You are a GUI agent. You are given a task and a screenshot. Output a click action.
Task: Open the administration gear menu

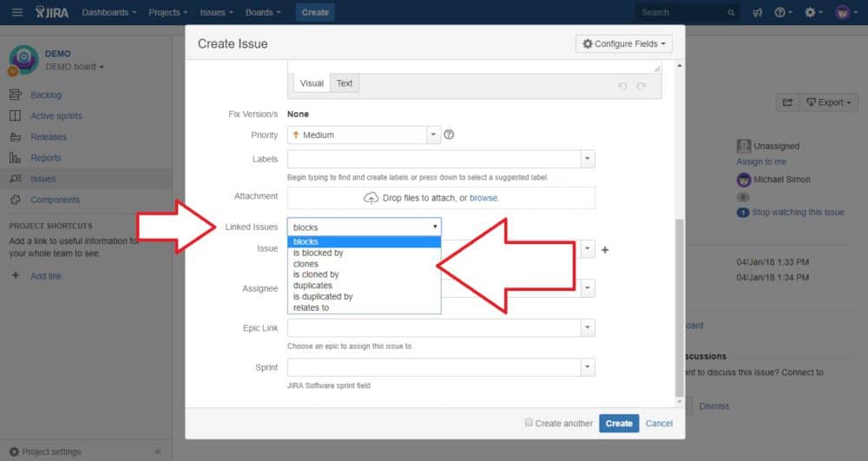pos(813,12)
